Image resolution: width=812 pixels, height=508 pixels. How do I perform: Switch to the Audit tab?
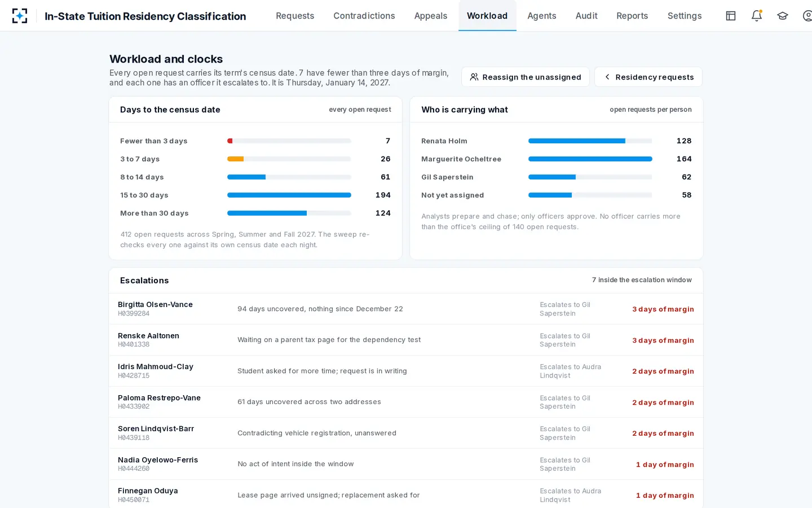click(x=586, y=16)
